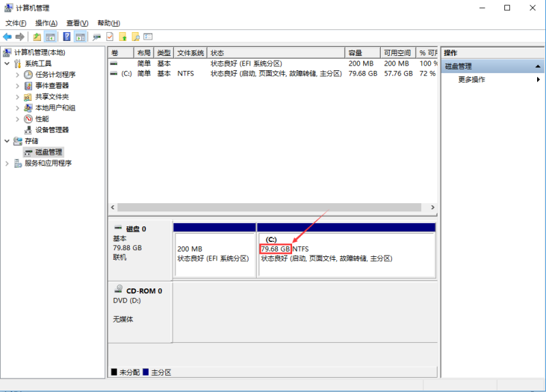
Task: Collapse the 系统工具 tree node
Action: [x=7, y=63]
